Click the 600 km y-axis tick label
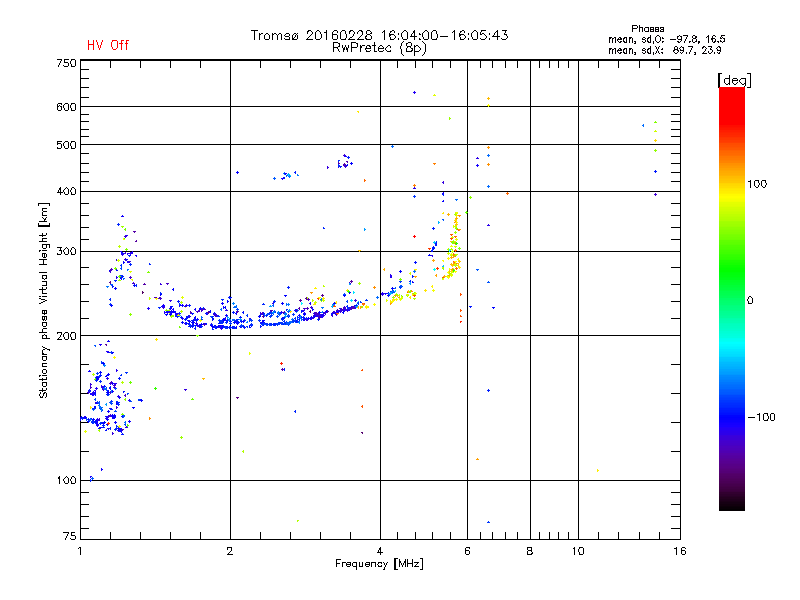The height and width of the screenshot is (600, 800). tap(66, 107)
